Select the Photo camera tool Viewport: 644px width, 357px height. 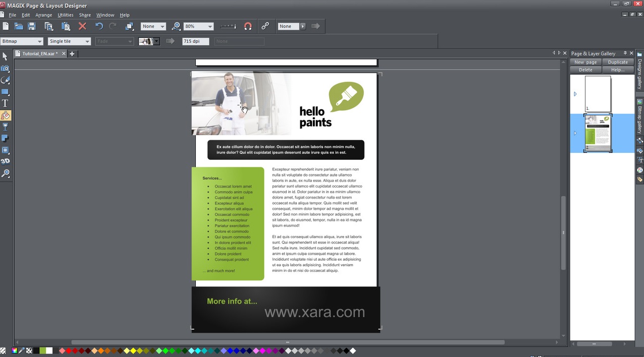tap(5, 68)
